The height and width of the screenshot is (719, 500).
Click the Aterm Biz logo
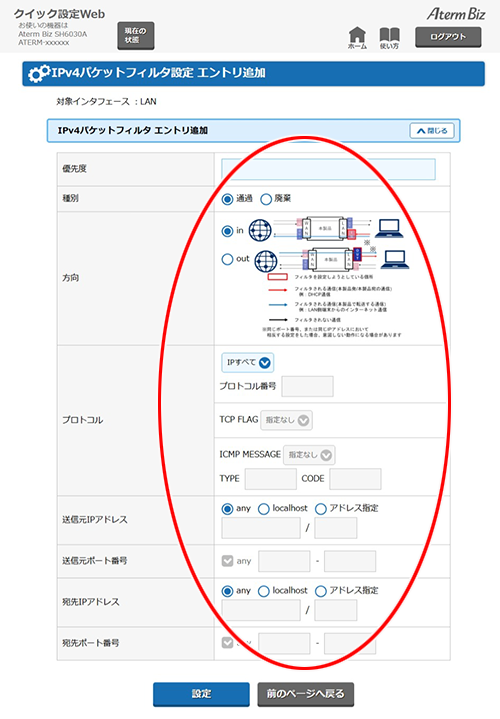click(456, 14)
